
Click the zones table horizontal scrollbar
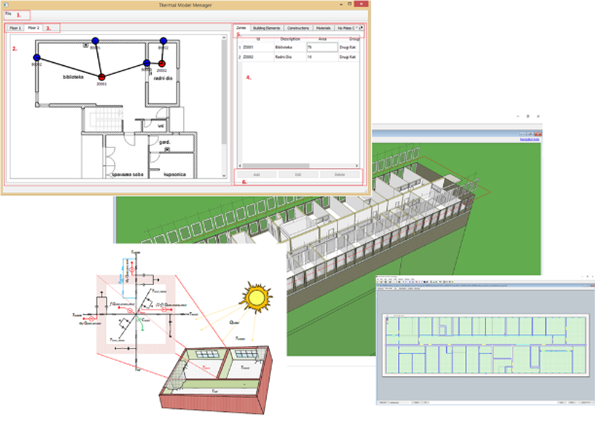click(x=299, y=166)
